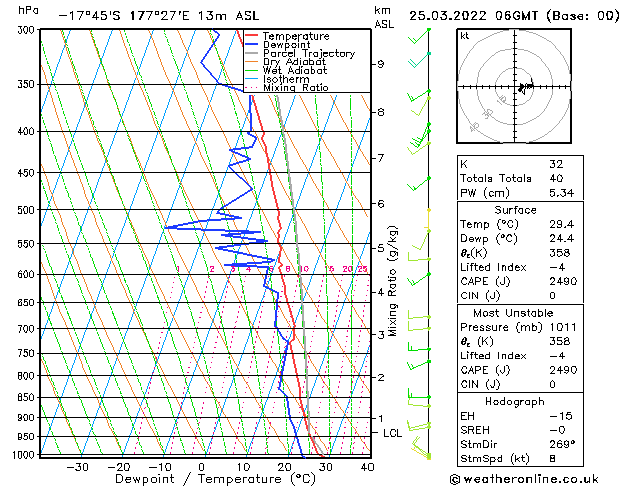The height and width of the screenshot is (486, 629).
Task: Click the '350' hPa pressure label
Action: pyautogui.click(x=28, y=84)
